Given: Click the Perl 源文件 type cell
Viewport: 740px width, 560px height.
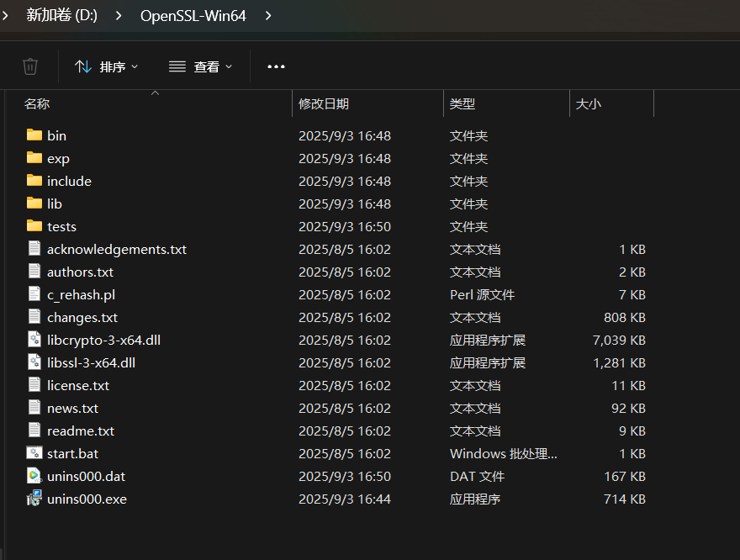Looking at the screenshot, I should tap(482, 295).
